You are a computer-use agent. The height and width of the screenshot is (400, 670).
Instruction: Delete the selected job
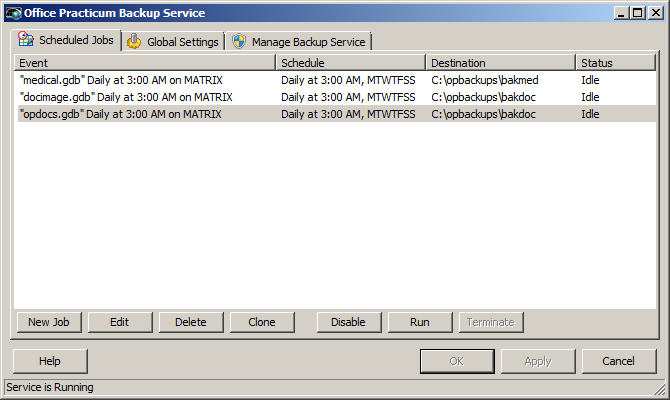coord(191,322)
